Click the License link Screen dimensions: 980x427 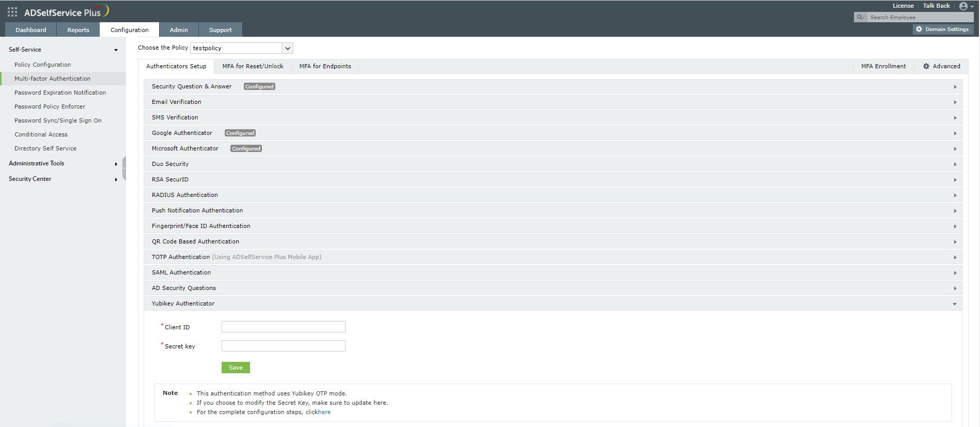click(904, 6)
